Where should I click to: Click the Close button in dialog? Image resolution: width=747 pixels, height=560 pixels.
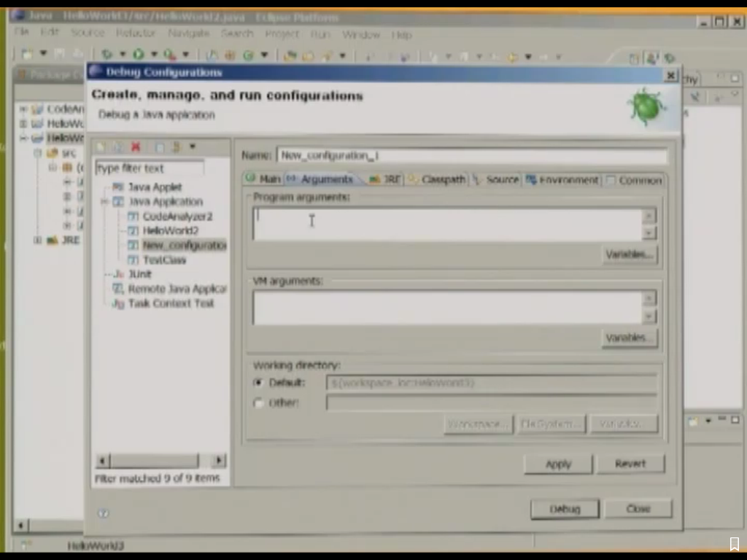[638, 508]
